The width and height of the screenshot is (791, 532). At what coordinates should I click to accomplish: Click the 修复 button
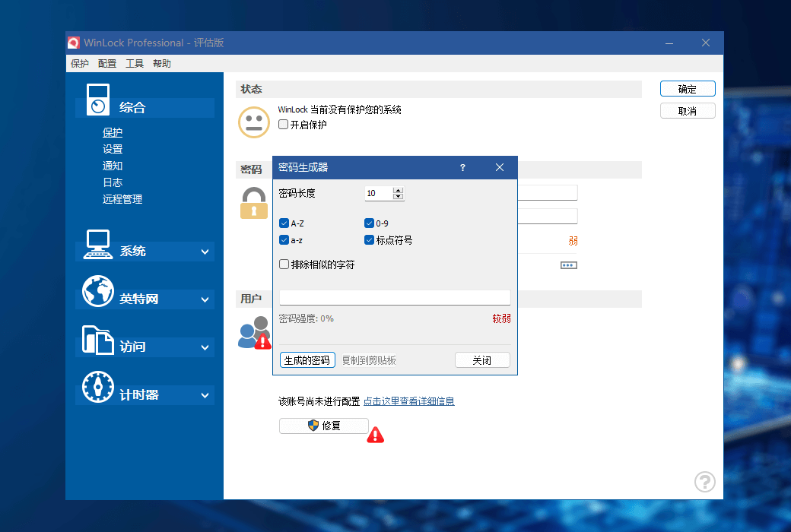324,426
